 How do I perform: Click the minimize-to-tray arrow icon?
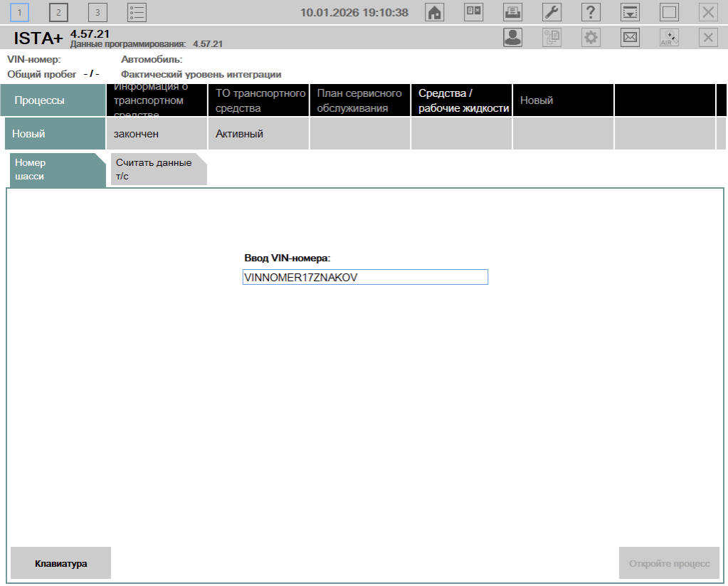pos(630,12)
